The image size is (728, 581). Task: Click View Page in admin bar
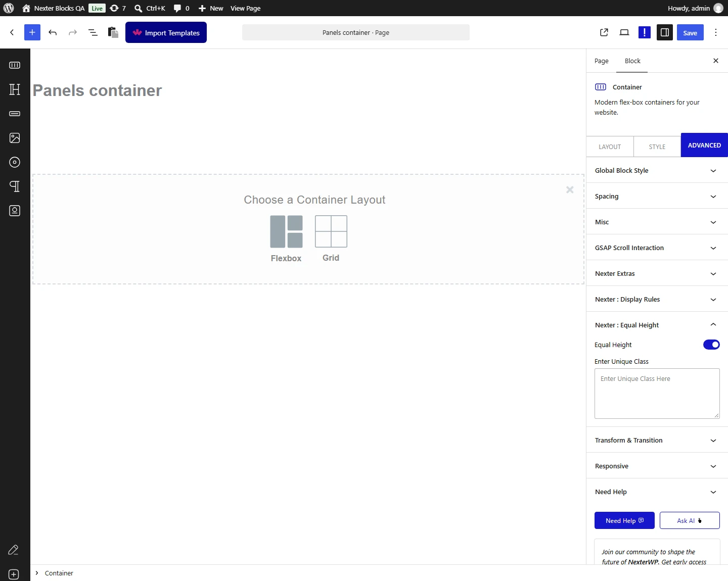click(246, 8)
